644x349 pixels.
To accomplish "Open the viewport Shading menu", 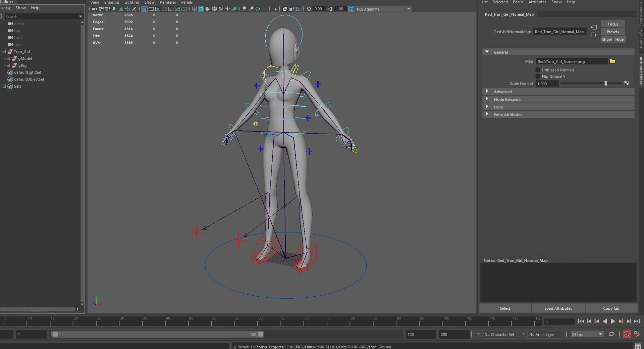I will tap(111, 2).
